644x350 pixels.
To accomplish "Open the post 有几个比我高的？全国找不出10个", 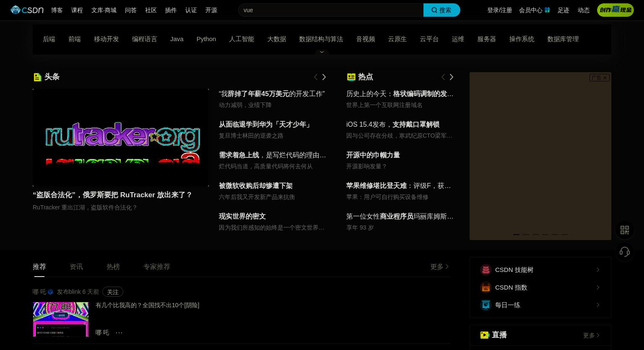I will coord(148,305).
